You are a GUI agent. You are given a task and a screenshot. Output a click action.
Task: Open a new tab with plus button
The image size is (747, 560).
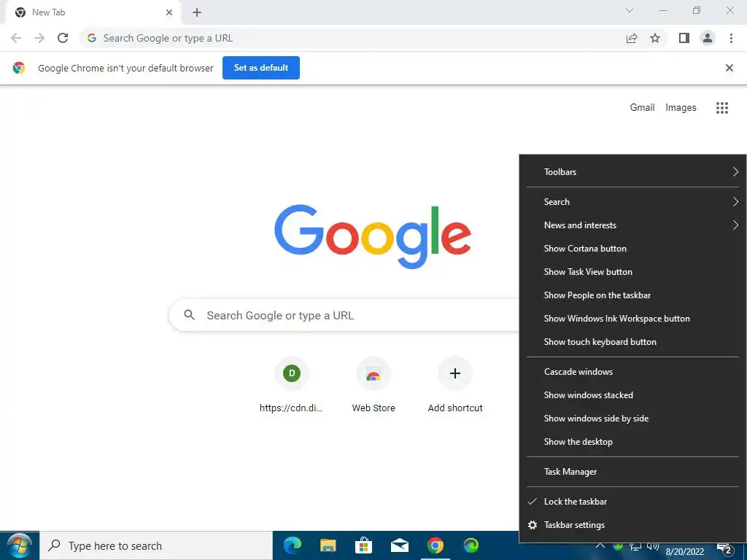point(197,12)
